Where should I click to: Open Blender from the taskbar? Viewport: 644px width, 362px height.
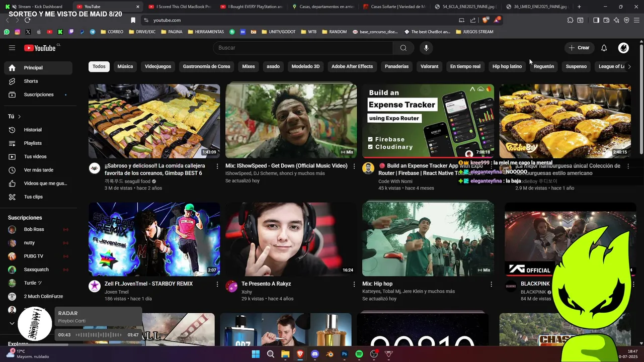tap(330, 354)
